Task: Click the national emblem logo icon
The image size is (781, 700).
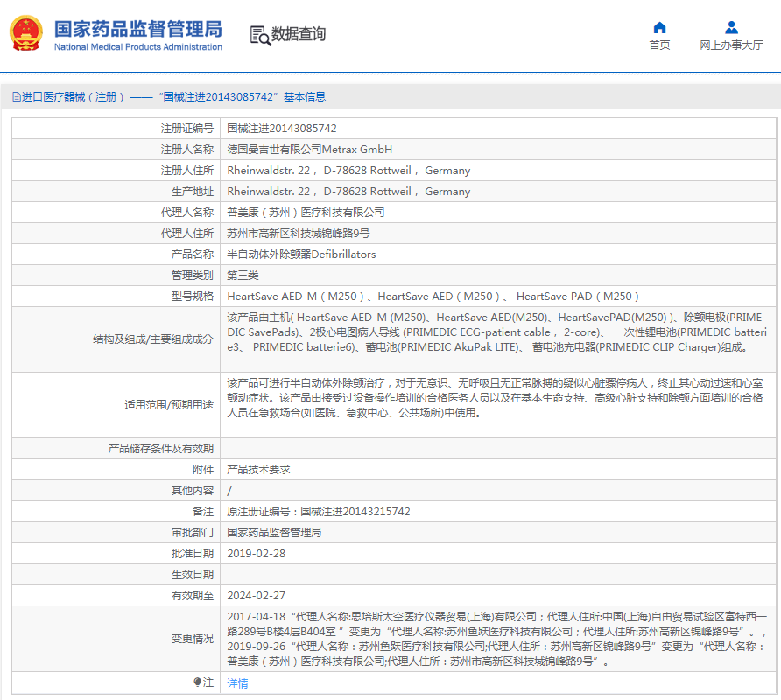Action: 26,33
